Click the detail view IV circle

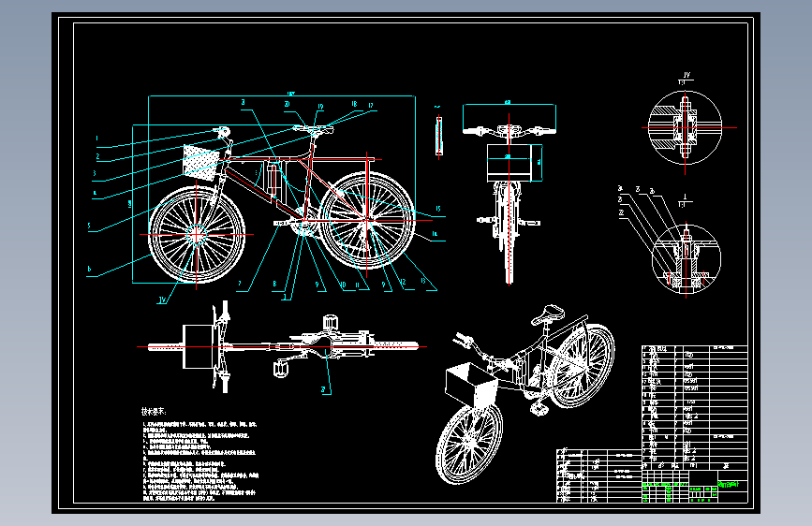[686, 127]
